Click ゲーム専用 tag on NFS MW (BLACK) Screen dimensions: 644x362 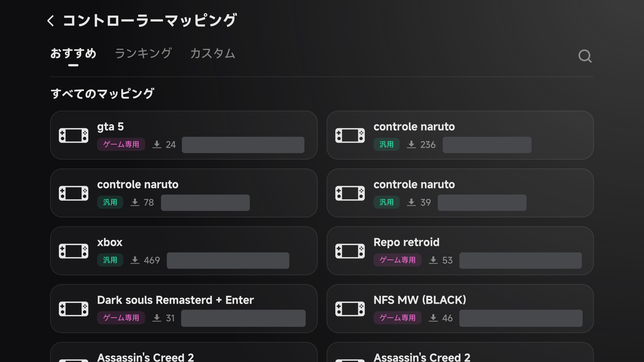(397, 318)
